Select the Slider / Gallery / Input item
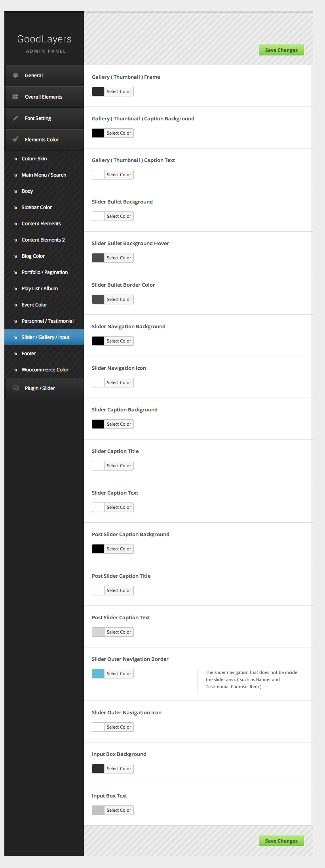The image size is (325, 868). [x=46, y=337]
